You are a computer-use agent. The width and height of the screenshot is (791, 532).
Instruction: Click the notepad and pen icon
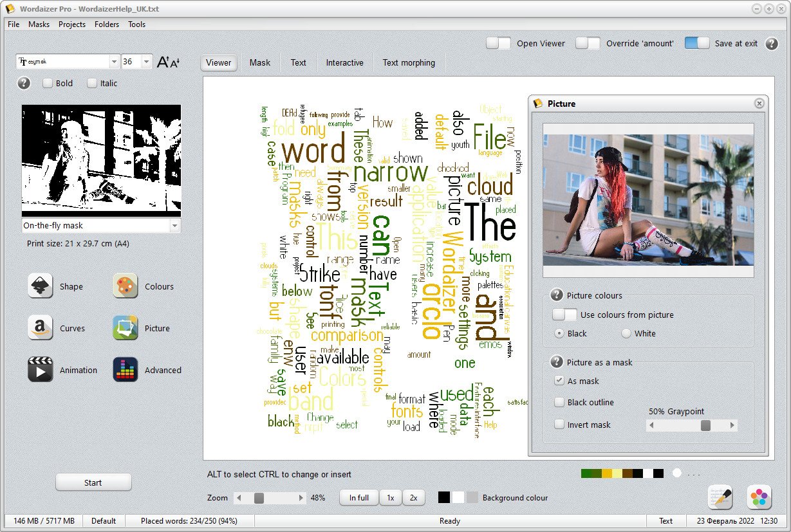coord(720,497)
